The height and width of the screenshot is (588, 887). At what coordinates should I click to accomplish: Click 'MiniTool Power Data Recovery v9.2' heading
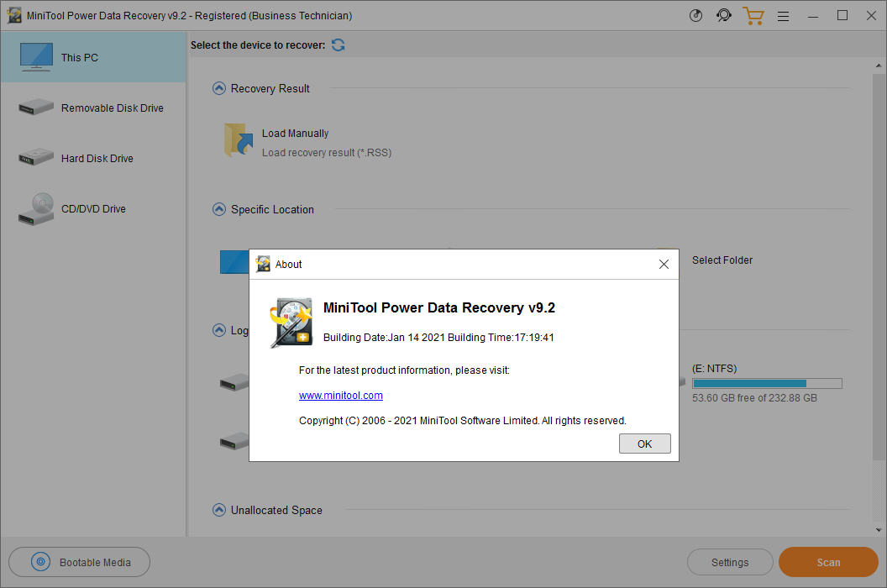click(439, 308)
